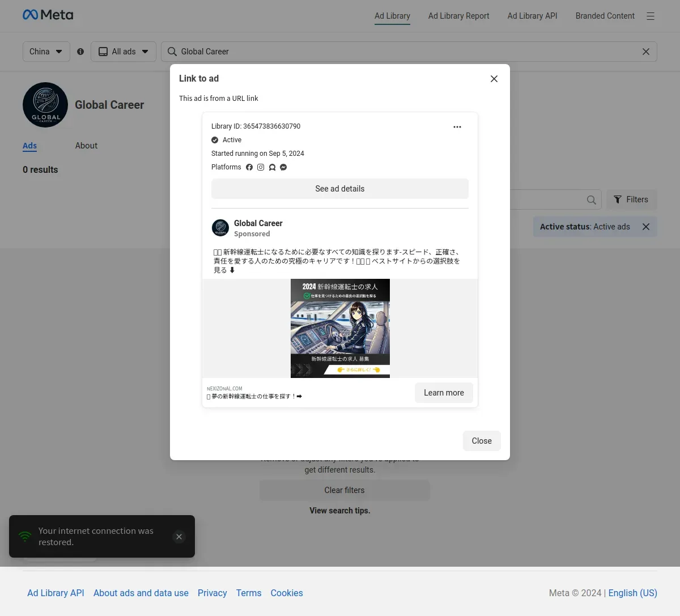Expand the China country dropdown
Image resolution: width=680 pixels, height=616 pixels.
(x=46, y=52)
